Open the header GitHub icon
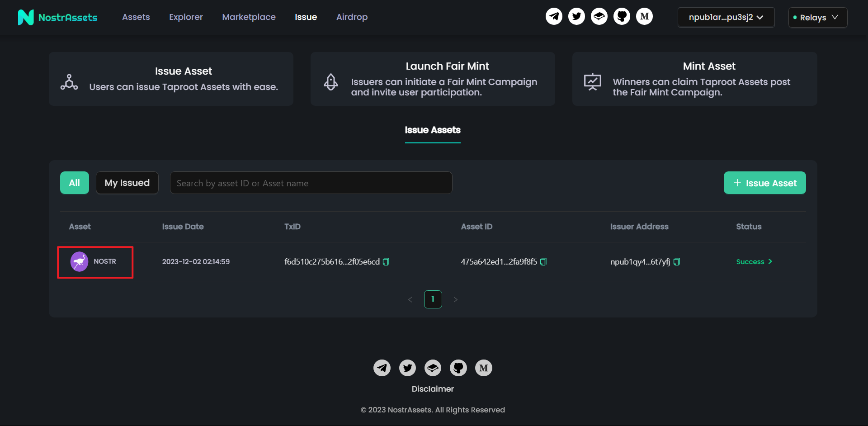 (622, 17)
